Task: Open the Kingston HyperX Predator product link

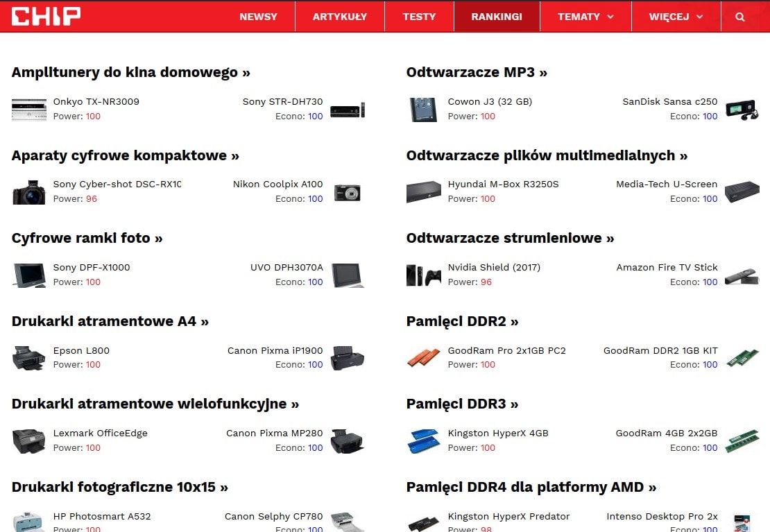Action: (508, 517)
